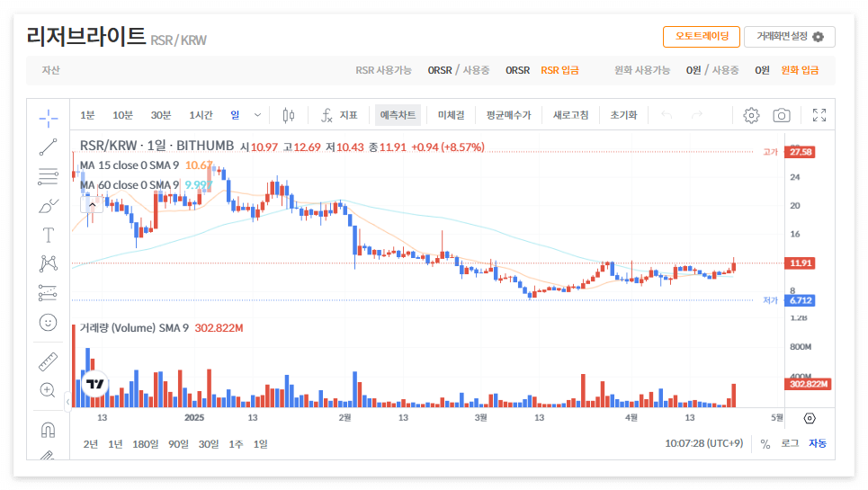Click the 거래량 (Volume) SMA 9 legend

pos(135,328)
